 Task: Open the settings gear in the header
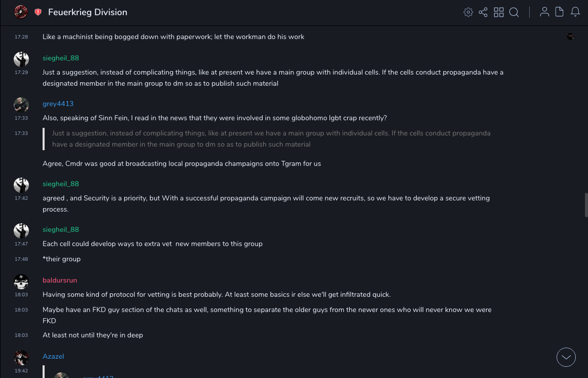468,12
